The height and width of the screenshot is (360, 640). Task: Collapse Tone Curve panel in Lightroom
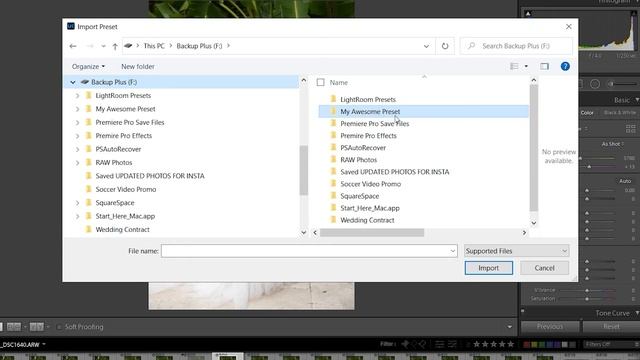637,313
